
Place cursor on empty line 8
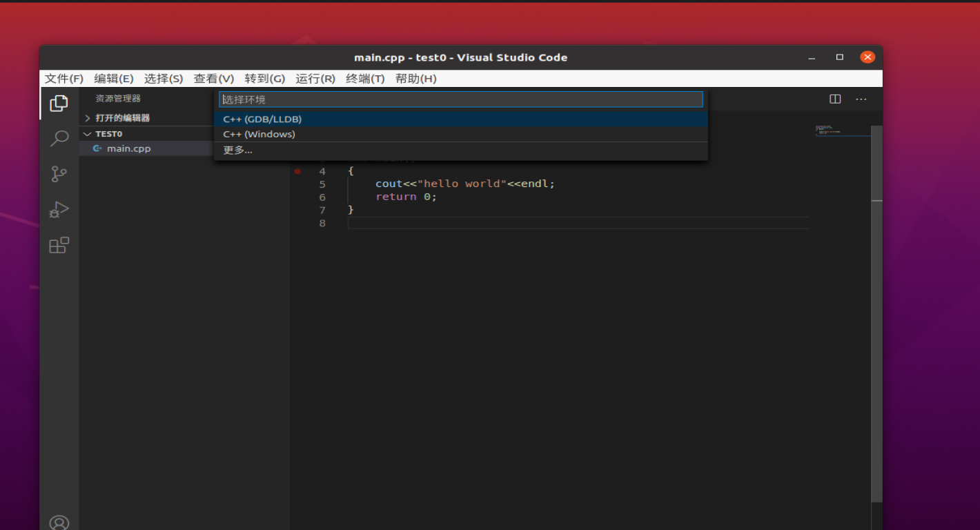coord(578,223)
